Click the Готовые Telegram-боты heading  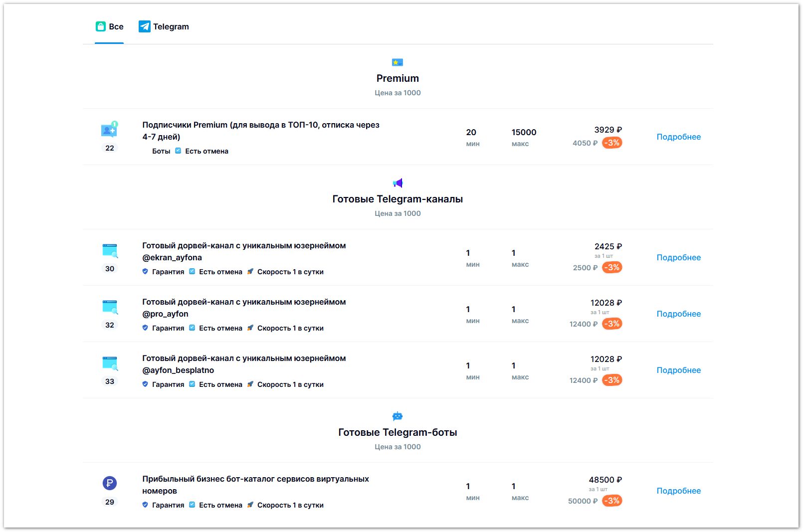398,433
